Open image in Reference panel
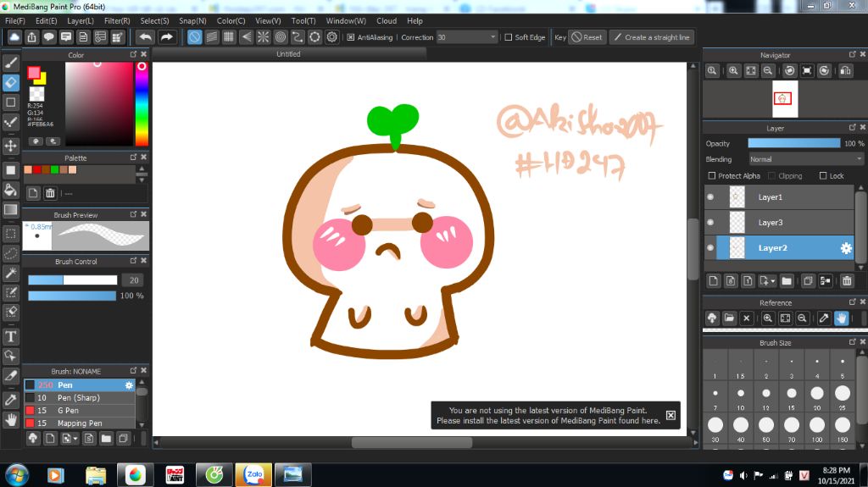 pyautogui.click(x=729, y=318)
